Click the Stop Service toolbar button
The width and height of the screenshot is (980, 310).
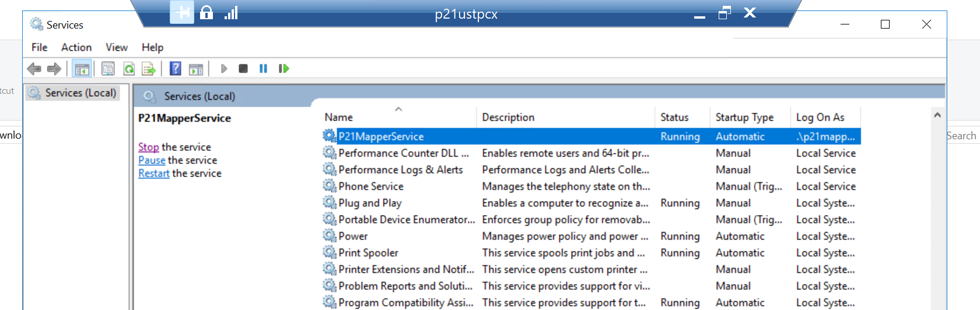click(243, 69)
